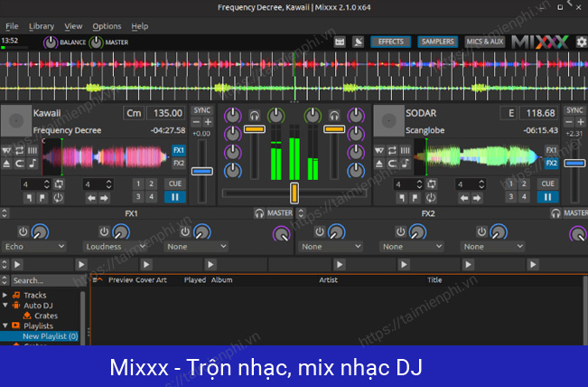This screenshot has height=387, width=588.
Task: Toggle second FX2 effect power button
Action: tap(400, 231)
